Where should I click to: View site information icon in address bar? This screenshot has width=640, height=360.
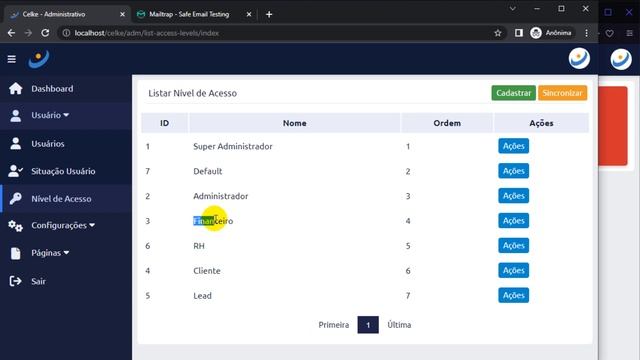tap(66, 33)
